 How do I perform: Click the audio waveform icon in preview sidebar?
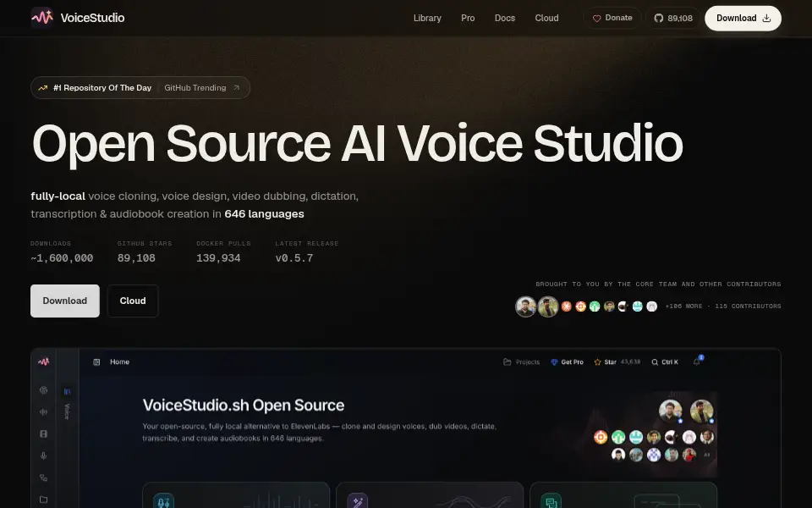[43, 412]
